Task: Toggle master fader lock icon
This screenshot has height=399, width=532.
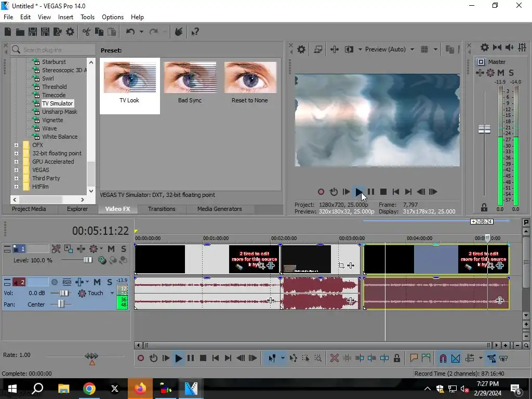Action: point(484,207)
